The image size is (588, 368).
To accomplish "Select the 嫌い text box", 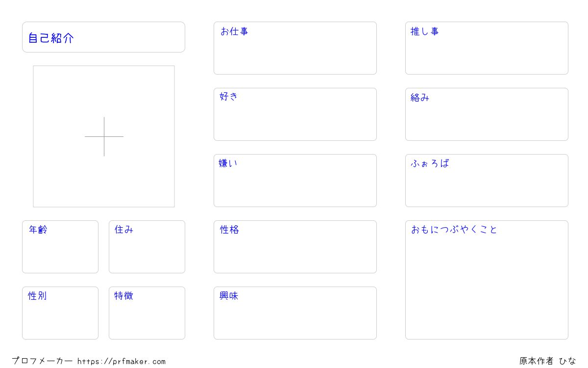I will click(295, 181).
